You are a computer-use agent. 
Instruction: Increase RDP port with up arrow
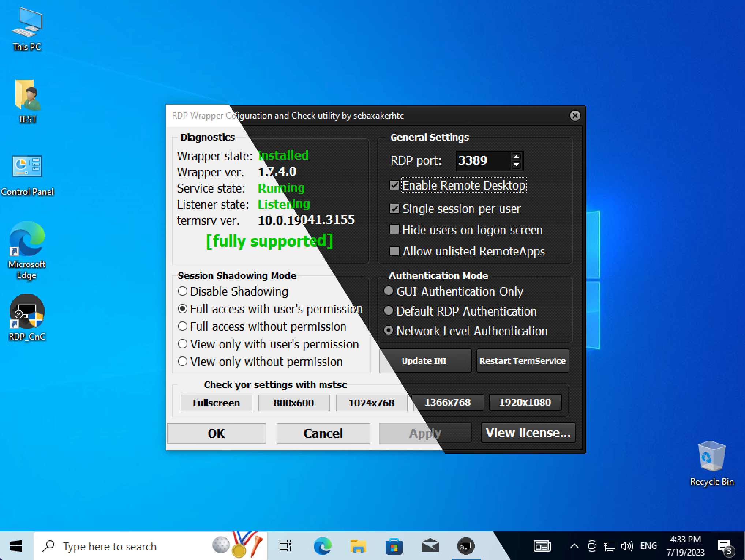click(x=516, y=157)
